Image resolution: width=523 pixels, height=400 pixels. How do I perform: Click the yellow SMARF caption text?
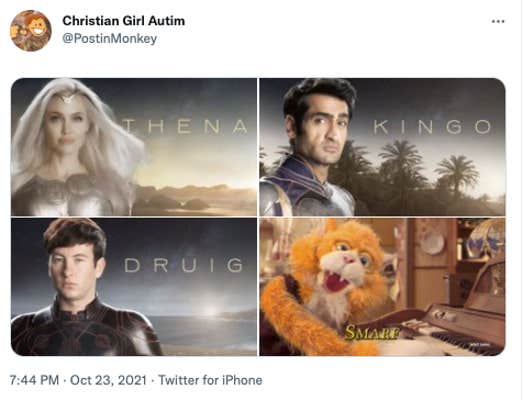[x=372, y=332]
